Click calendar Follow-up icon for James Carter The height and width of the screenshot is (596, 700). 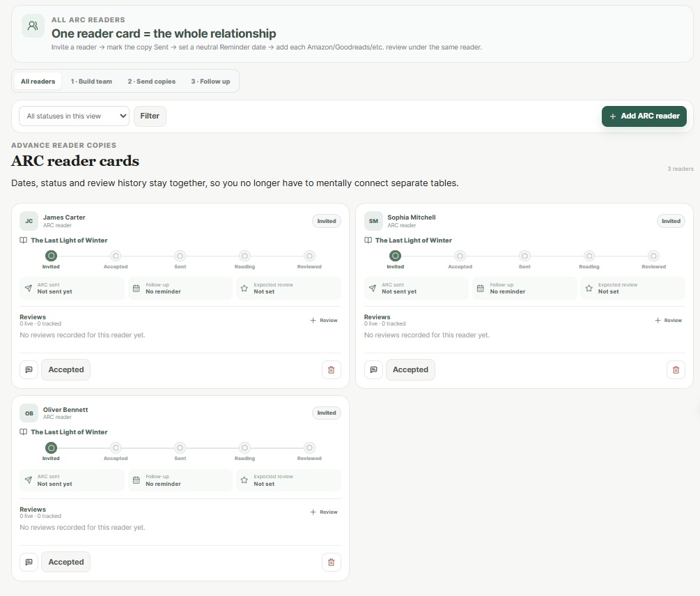pos(136,289)
